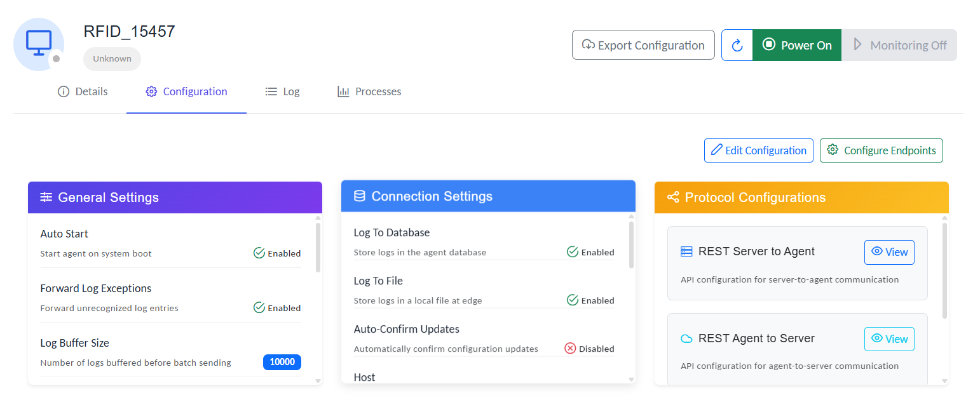
Task: Click the Protocol Configurations scrollbar down arrow
Action: click(944, 381)
